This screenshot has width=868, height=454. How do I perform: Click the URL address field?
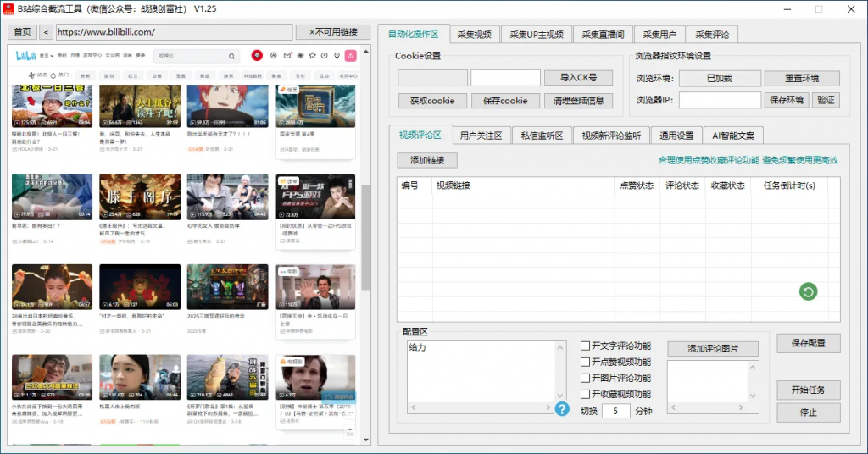174,32
